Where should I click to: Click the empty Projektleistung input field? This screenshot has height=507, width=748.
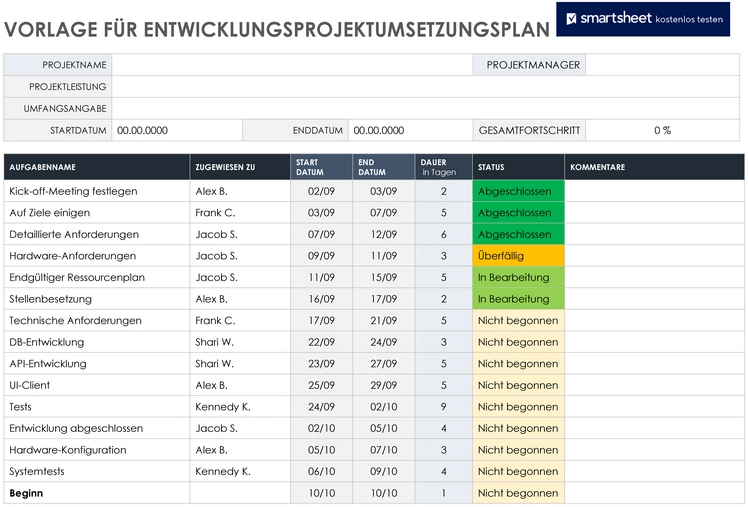click(426, 87)
